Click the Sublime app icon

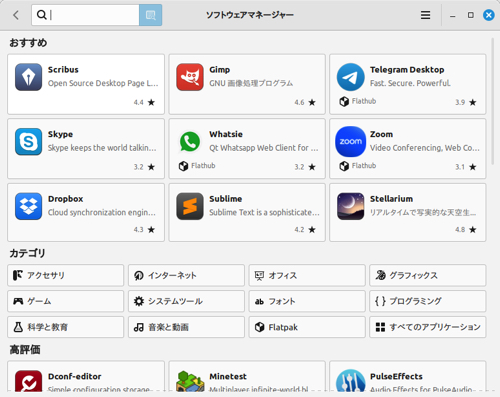coord(190,206)
